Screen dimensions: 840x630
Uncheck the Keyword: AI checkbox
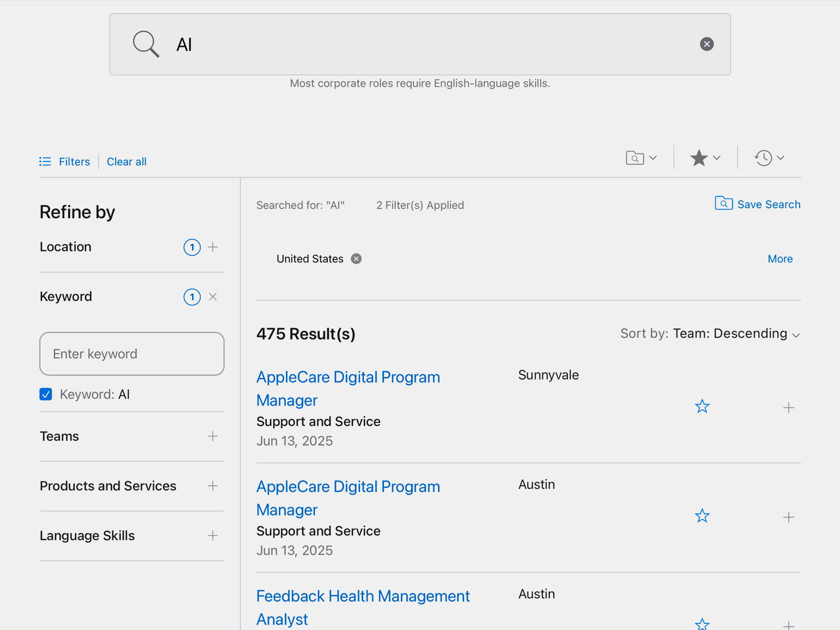[x=46, y=394]
